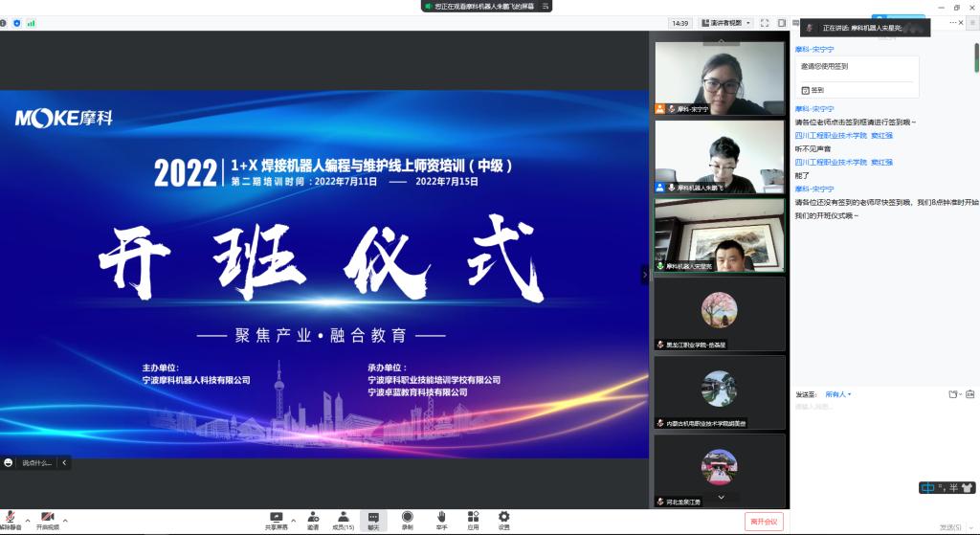980x535 pixels.
Task: Open the 演讲者视图 view dropdown
Action: coord(726,23)
